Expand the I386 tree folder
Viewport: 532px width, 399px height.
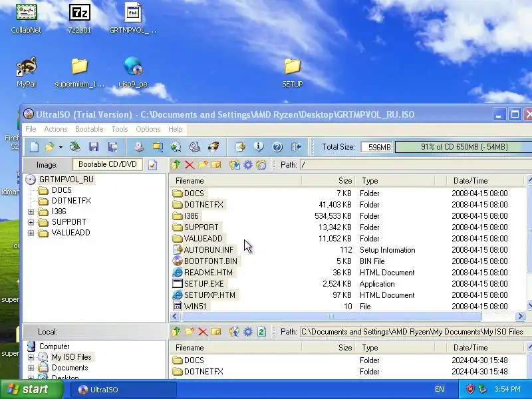31,211
